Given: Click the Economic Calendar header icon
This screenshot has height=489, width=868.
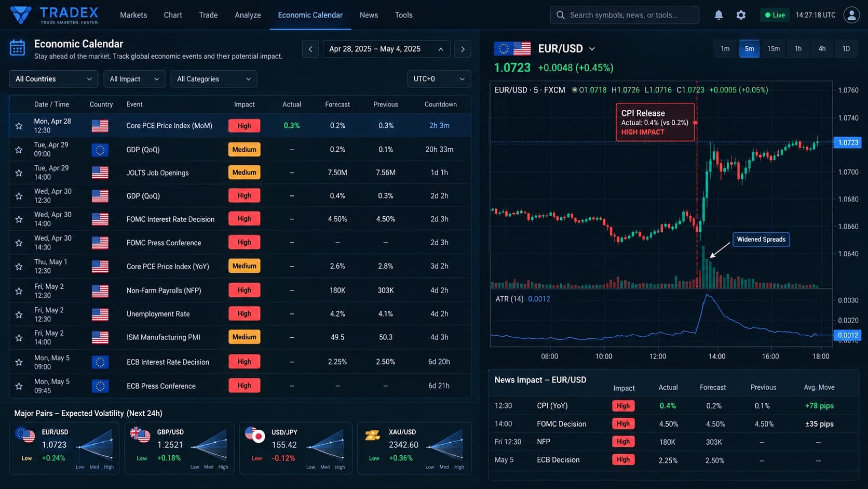Looking at the screenshot, I should click(17, 48).
